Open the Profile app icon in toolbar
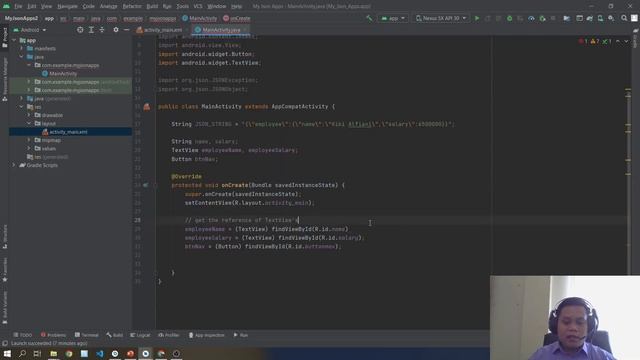Screen dimensions: 640x360 coord(531,18)
